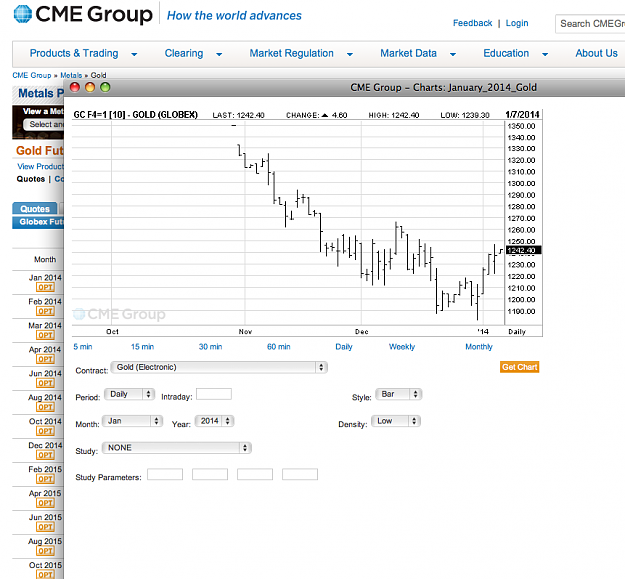Minimize chart window with yellow button

90,87
